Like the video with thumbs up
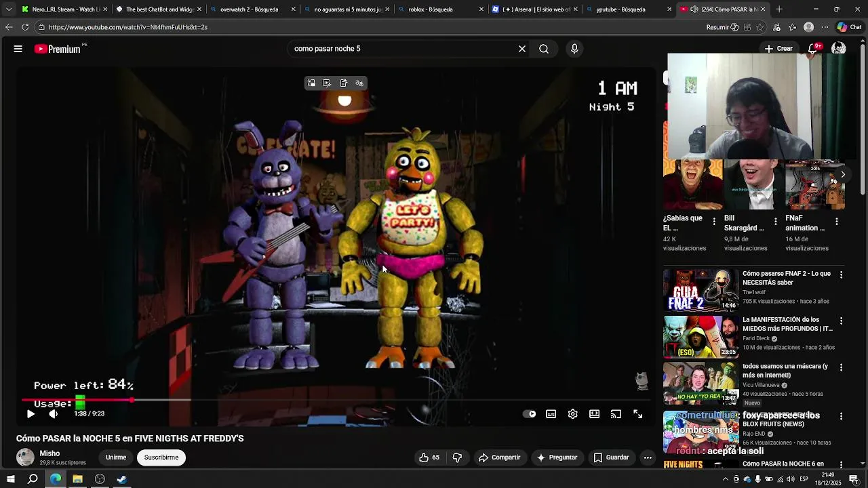 [x=430, y=457]
